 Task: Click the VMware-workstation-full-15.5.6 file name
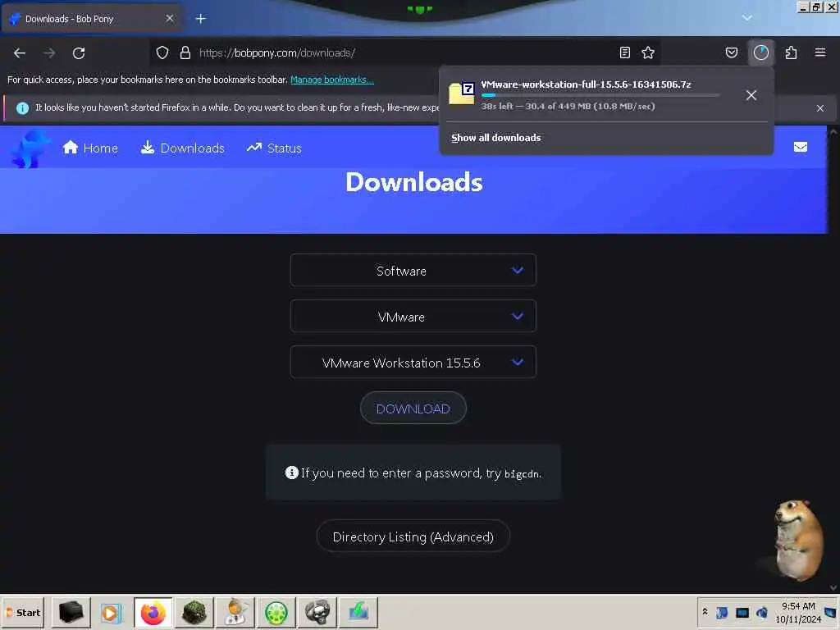(586, 84)
